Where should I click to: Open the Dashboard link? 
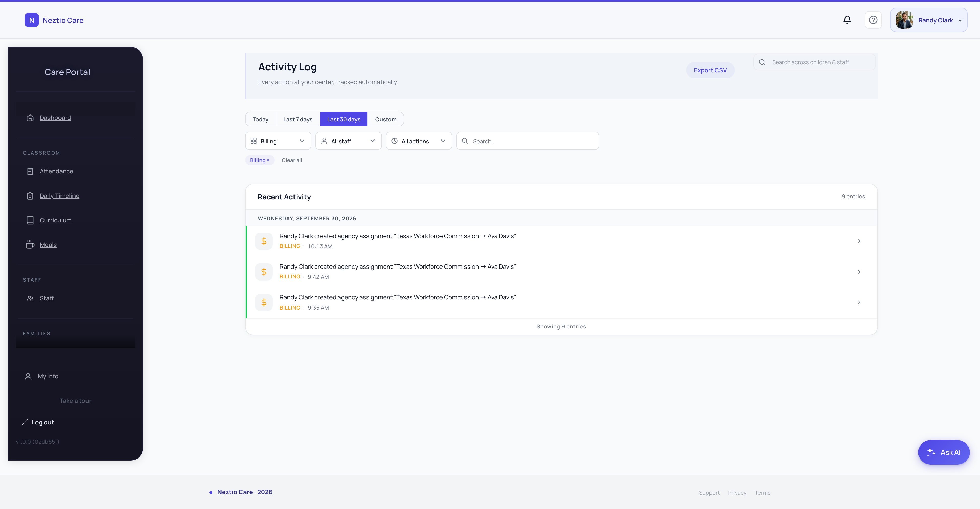click(x=56, y=118)
